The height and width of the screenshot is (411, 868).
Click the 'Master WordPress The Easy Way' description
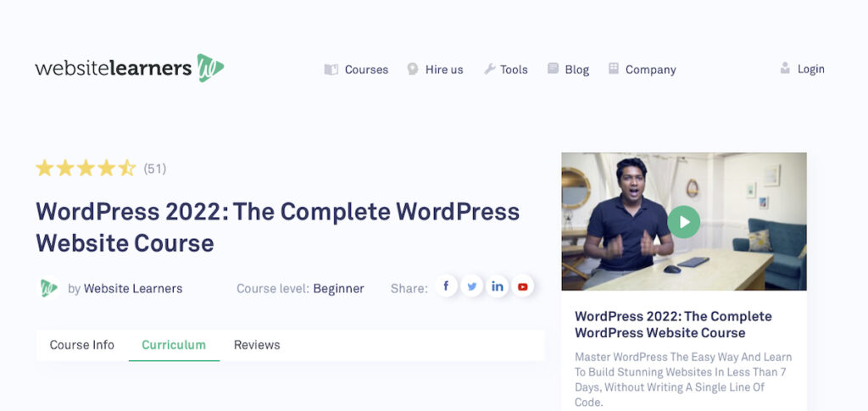pyautogui.click(x=683, y=380)
